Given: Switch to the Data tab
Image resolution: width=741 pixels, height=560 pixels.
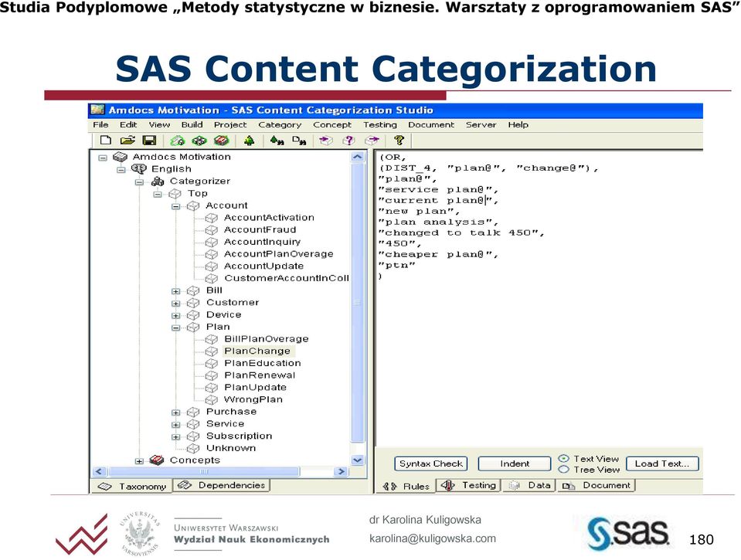Looking at the screenshot, I should pos(529,485).
